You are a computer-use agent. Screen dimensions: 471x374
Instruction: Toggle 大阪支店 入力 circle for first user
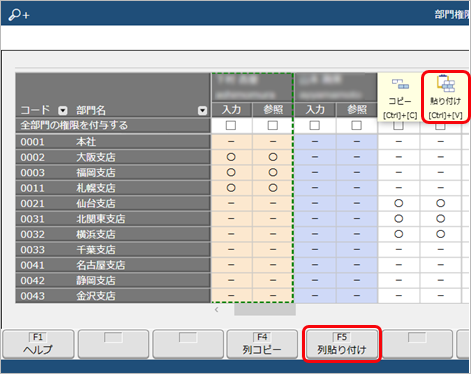click(x=231, y=157)
